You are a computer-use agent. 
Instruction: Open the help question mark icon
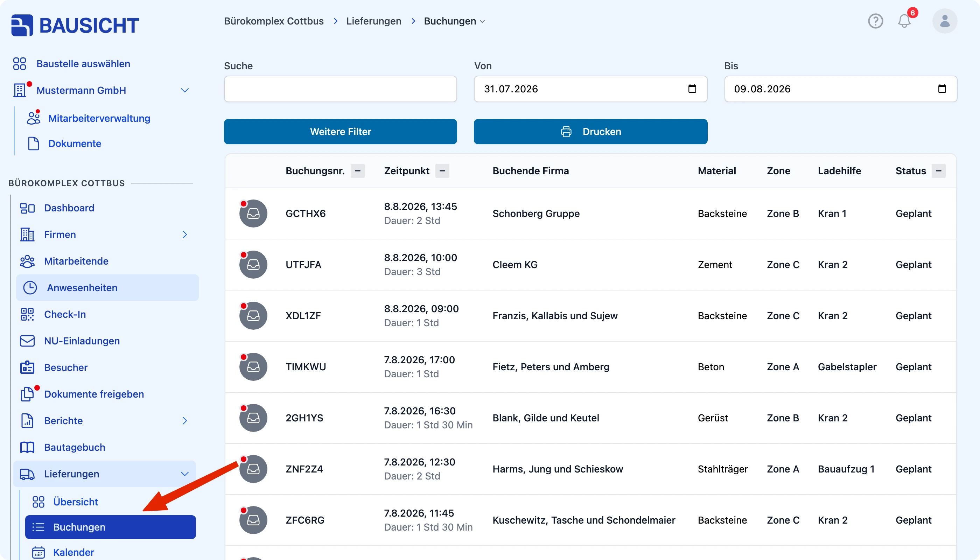point(875,21)
